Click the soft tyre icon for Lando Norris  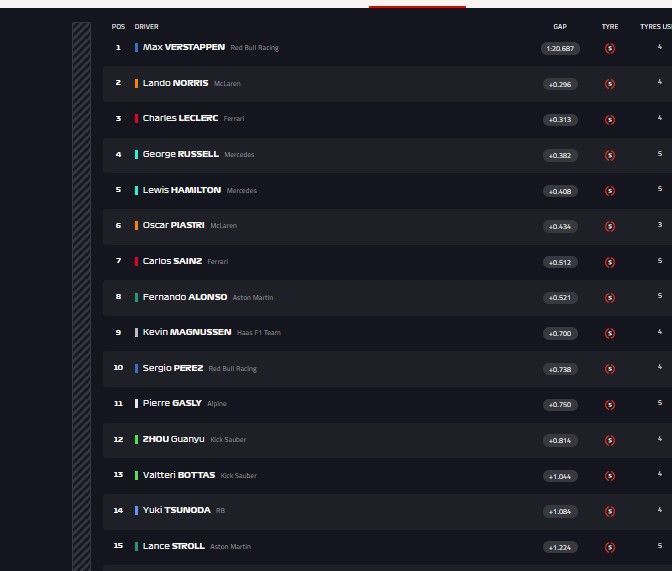pos(610,84)
